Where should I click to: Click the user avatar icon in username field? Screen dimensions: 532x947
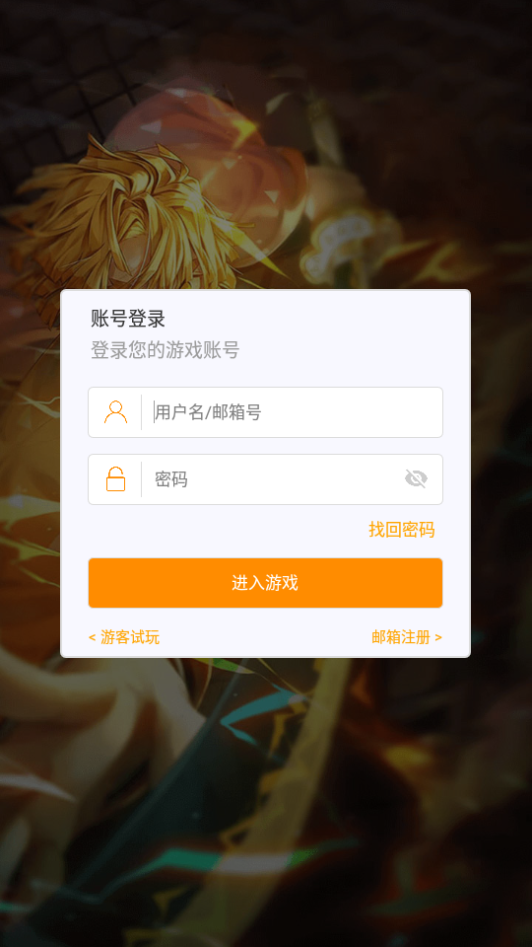pyautogui.click(x=115, y=412)
